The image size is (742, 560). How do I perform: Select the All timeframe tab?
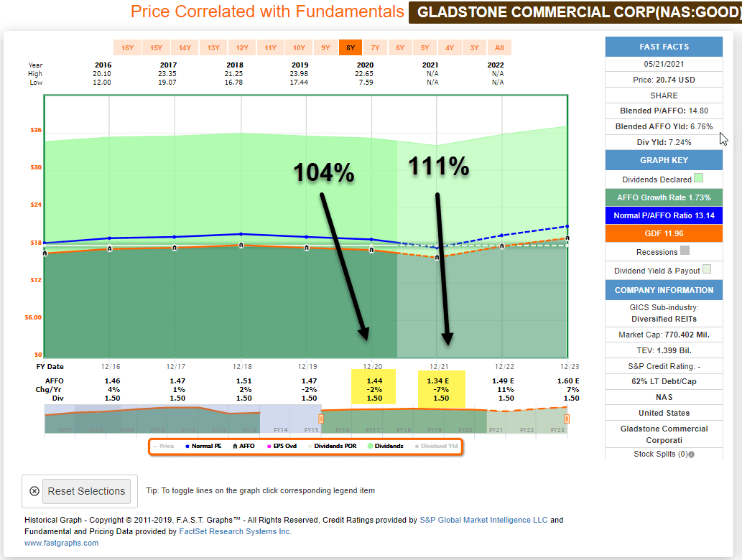[498, 47]
